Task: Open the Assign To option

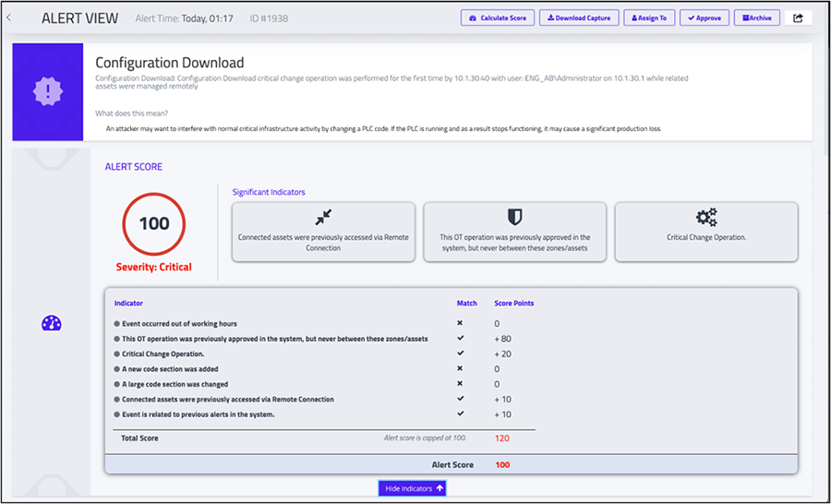Action: [649, 18]
